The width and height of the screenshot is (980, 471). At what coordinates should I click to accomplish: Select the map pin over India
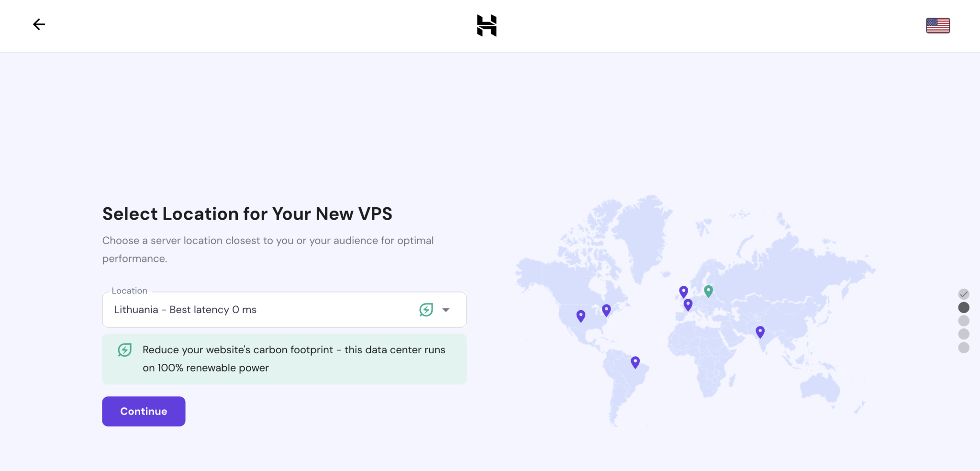[760, 331]
